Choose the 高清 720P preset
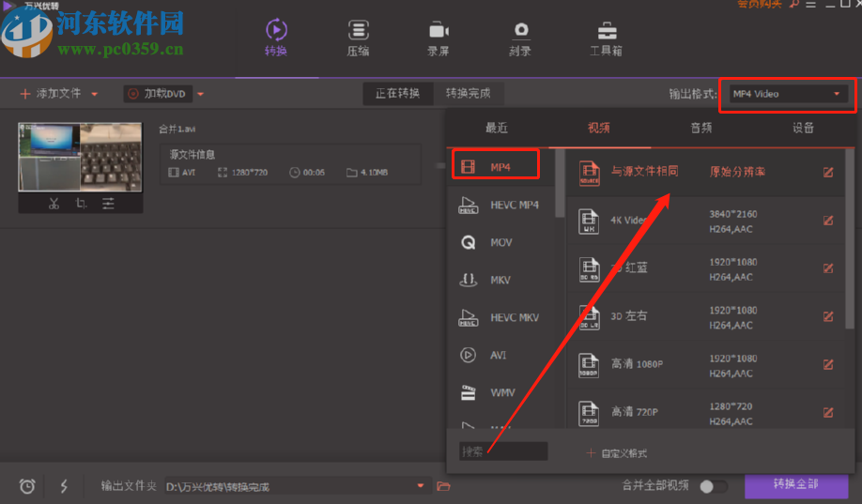This screenshot has height=504, width=862. pos(705,411)
